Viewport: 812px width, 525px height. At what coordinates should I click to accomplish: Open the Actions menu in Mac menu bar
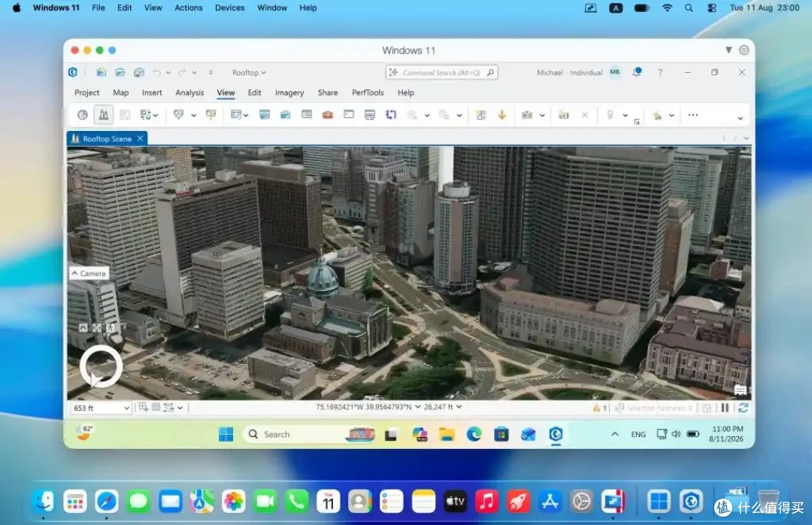tap(189, 8)
